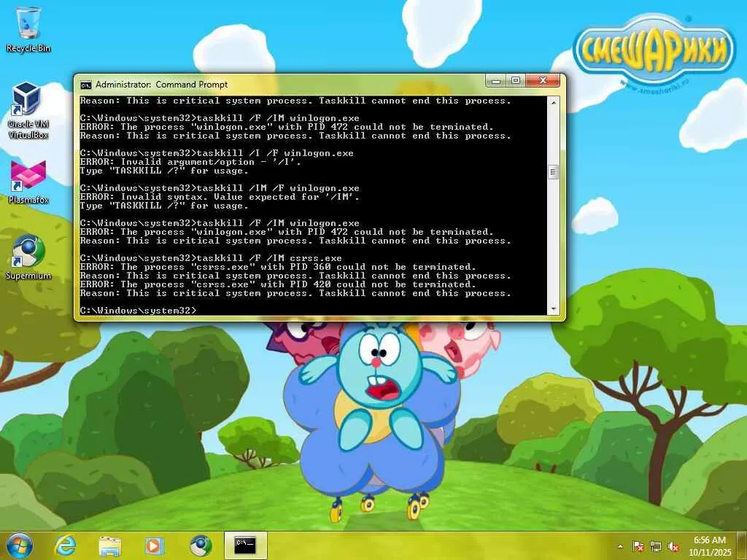The height and width of the screenshot is (560, 747).
Task: Click the console scrollbar up arrow
Action: click(553, 102)
